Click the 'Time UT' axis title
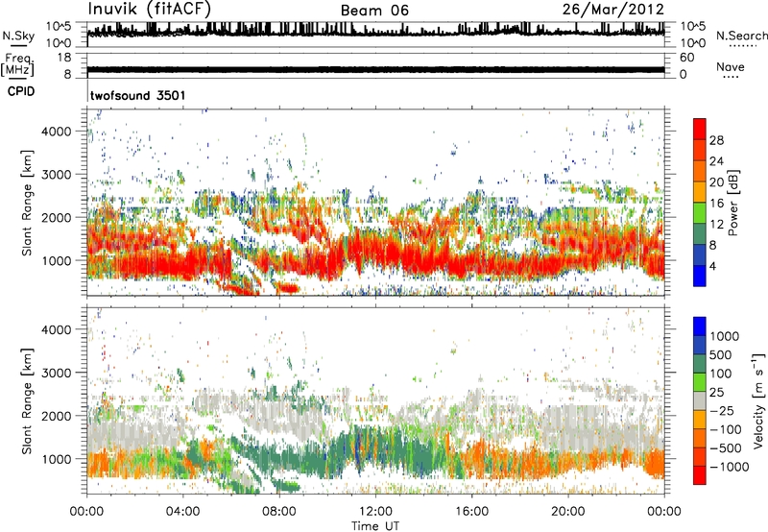 [x=375, y=526]
